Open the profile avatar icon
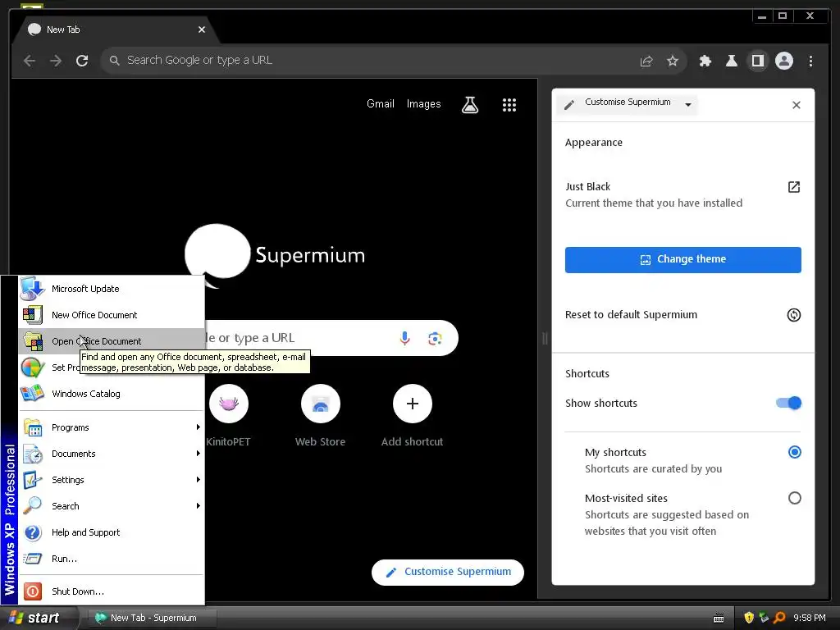The width and height of the screenshot is (840, 630). tap(783, 61)
